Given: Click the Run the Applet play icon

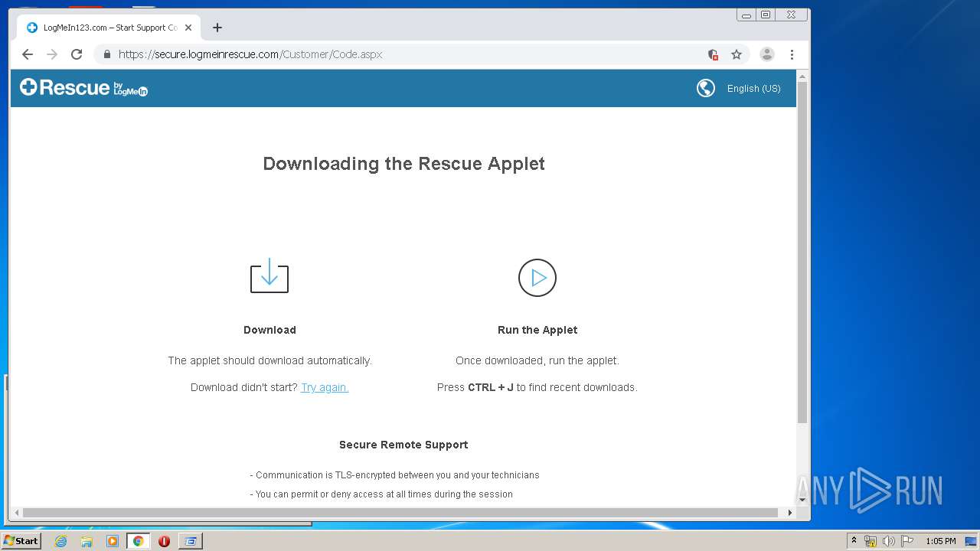Looking at the screenshot, I should pos(537,277).
